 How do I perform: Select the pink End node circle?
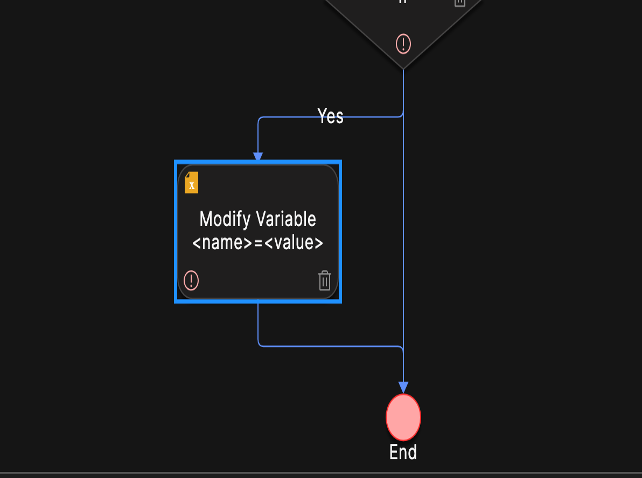point(403,418)
